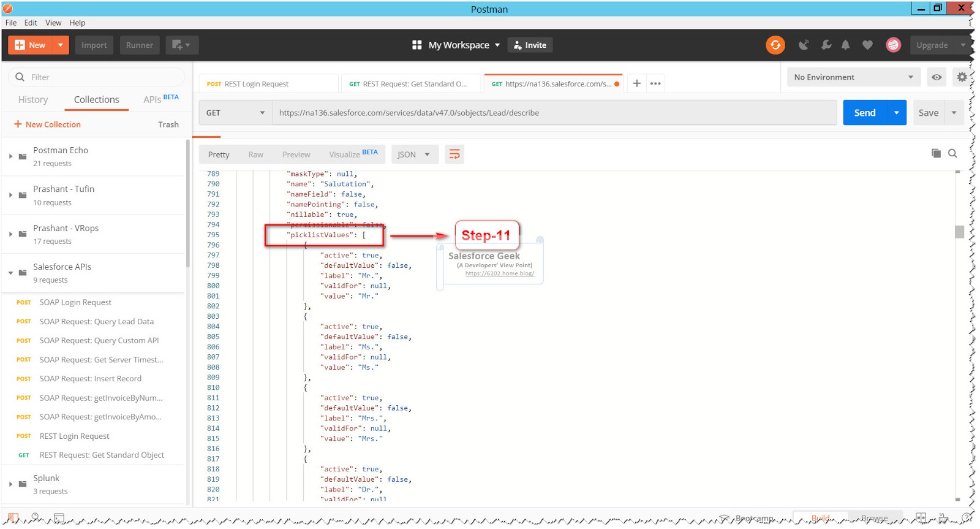
Task: Open the JSON format dropdown
Action: 413,154
